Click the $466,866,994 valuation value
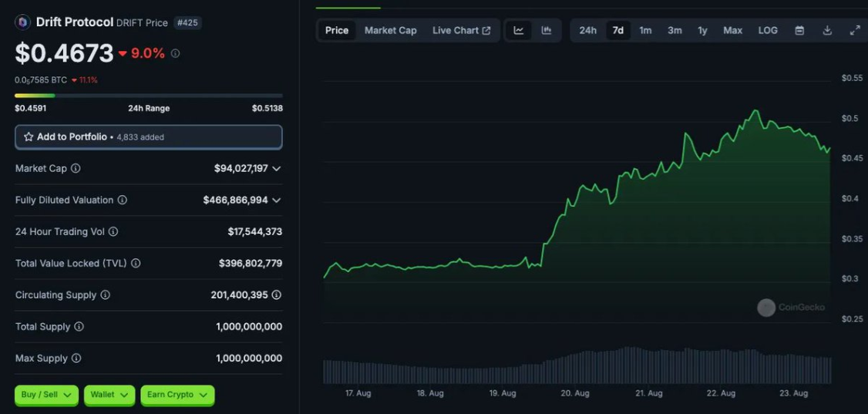 235,200
